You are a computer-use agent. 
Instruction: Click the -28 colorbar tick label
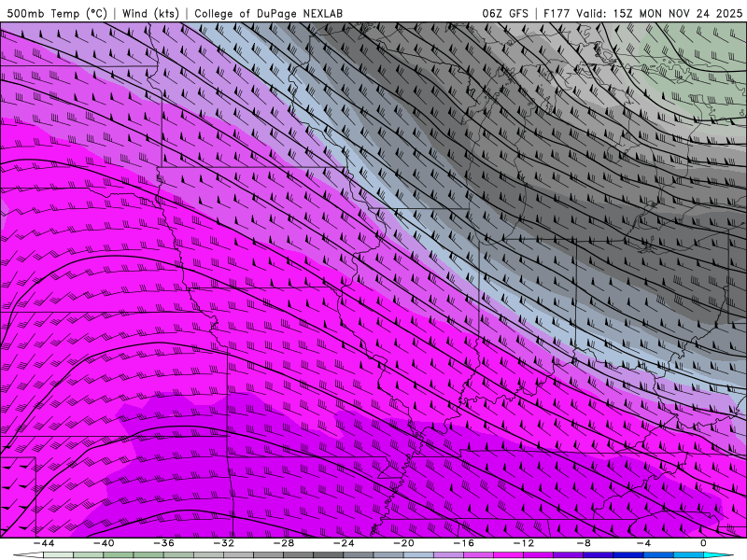(x=284, y=543)
